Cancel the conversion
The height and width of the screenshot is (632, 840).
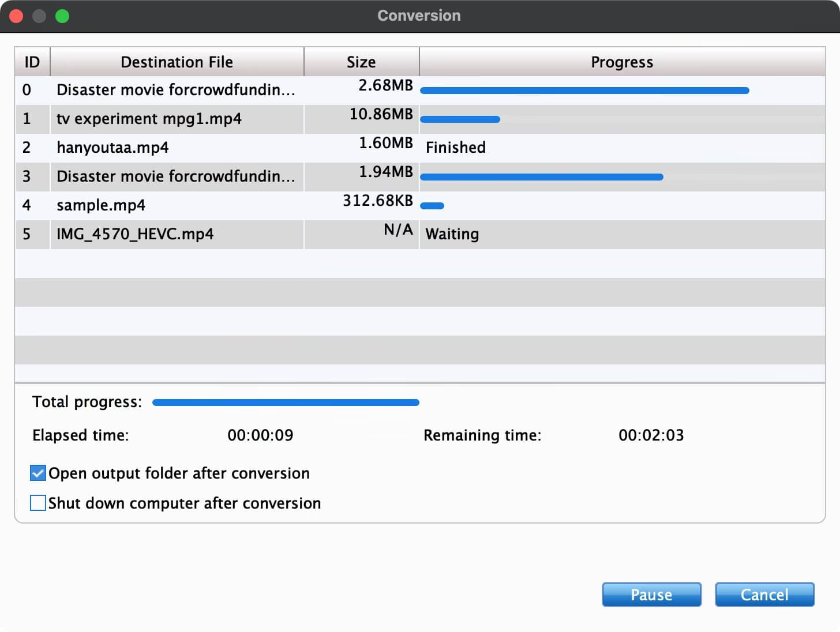pyautogui.click(x=764, y=595)
